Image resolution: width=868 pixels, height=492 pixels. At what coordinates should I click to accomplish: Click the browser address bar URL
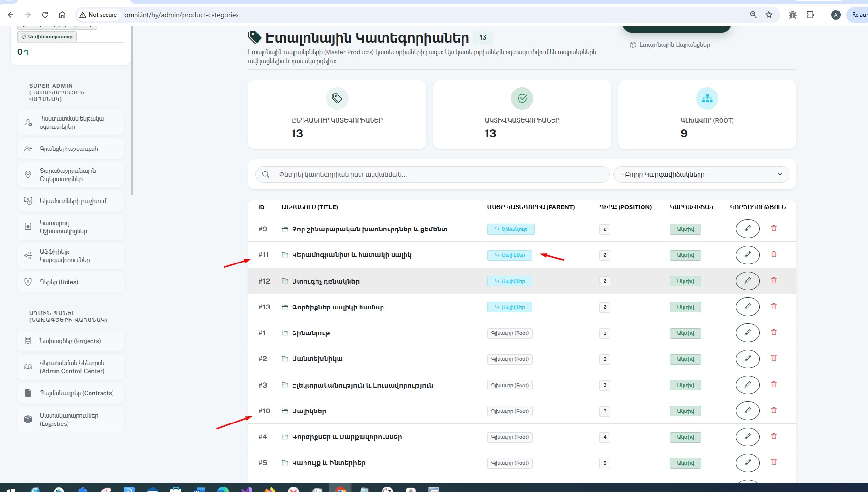181,15
